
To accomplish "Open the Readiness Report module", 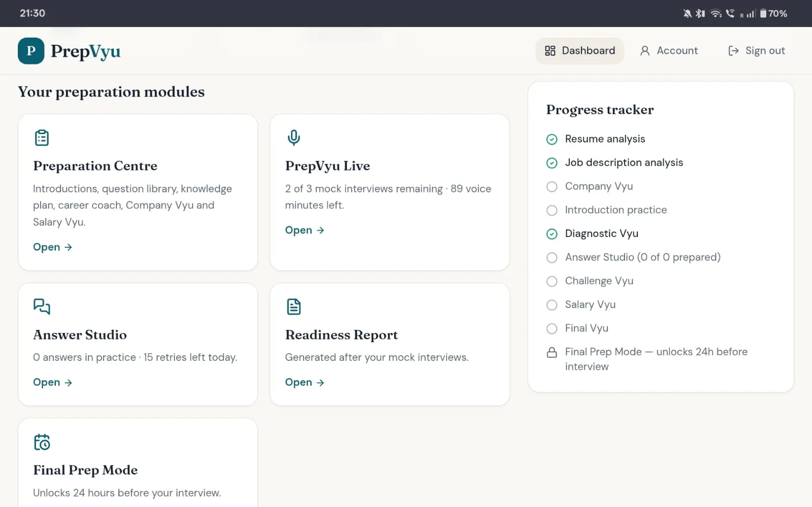I will click(304, 383).
